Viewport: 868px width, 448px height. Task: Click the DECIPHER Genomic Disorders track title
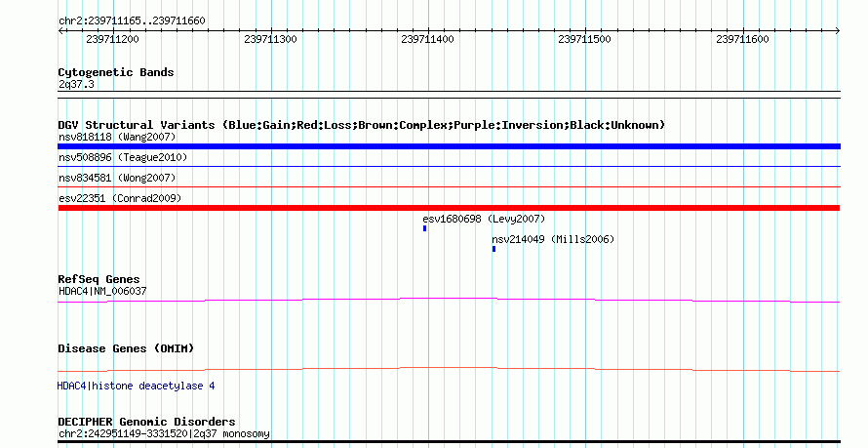(x=146, y=422)
